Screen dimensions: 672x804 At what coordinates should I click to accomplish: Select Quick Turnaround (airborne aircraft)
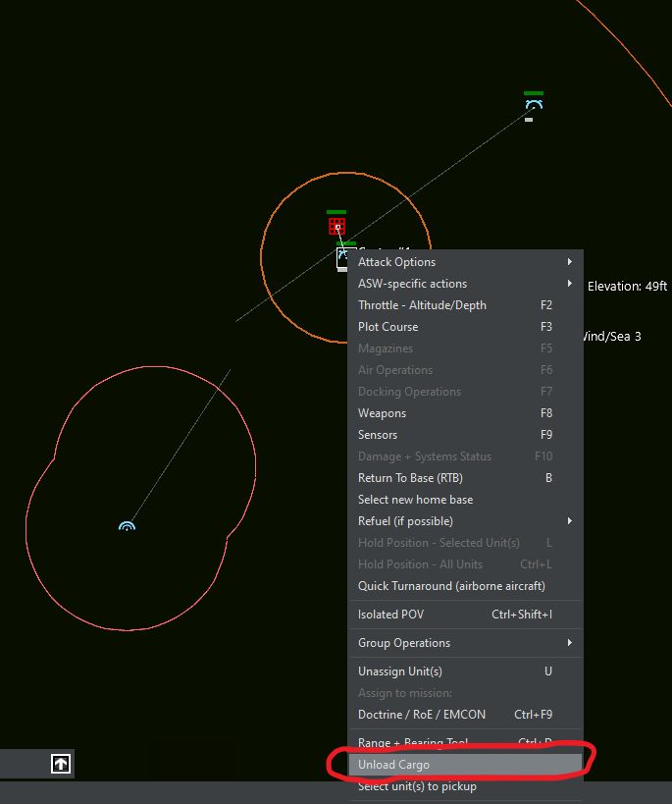pyautogui.click(x=465, y=585)
